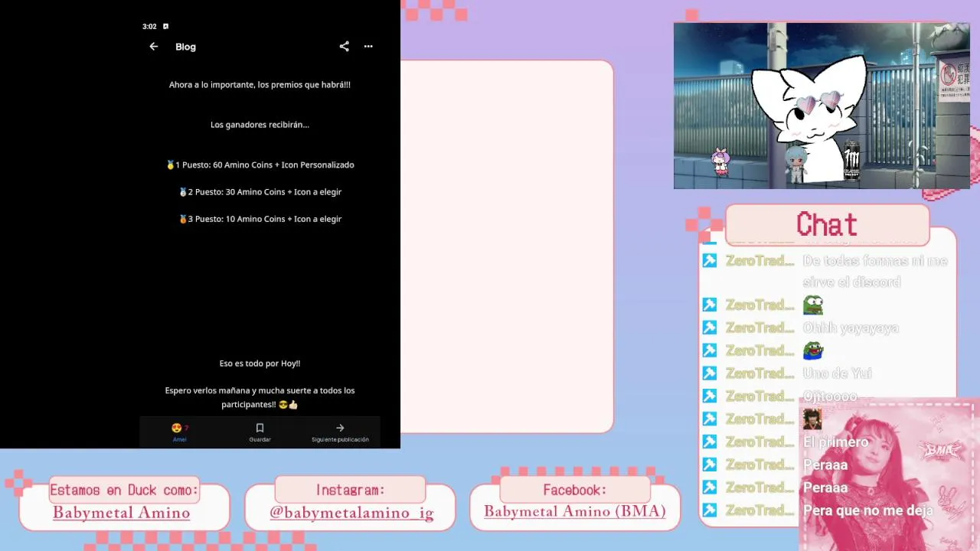Click the chat message "Uno de Yui"
Viewport: 980px width, 551px height.
coord(837,373)
